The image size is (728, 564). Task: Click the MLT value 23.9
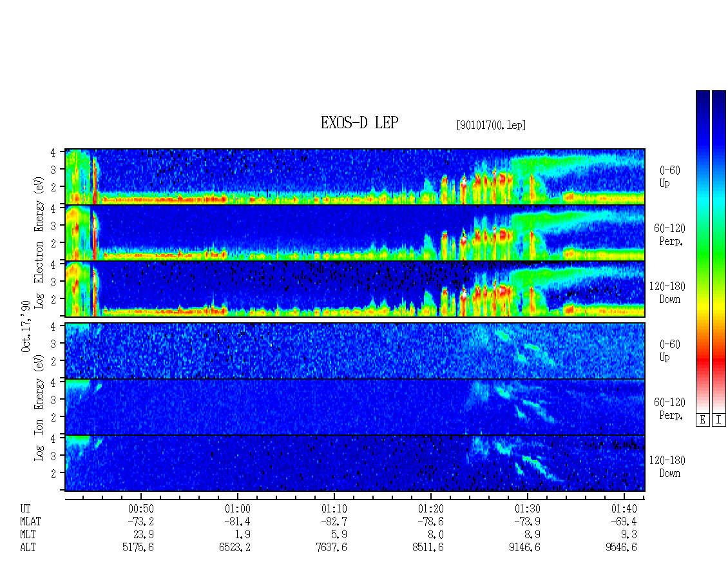(x=144, y=535)
